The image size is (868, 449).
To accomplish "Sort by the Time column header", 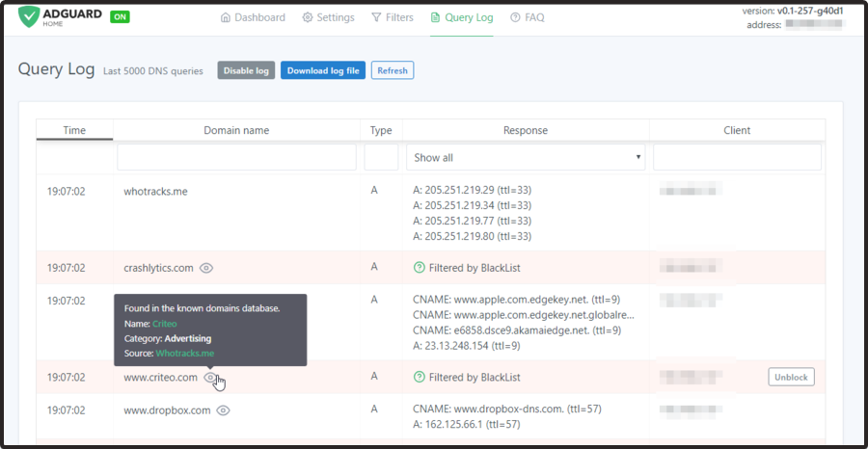I will point(74,130).
